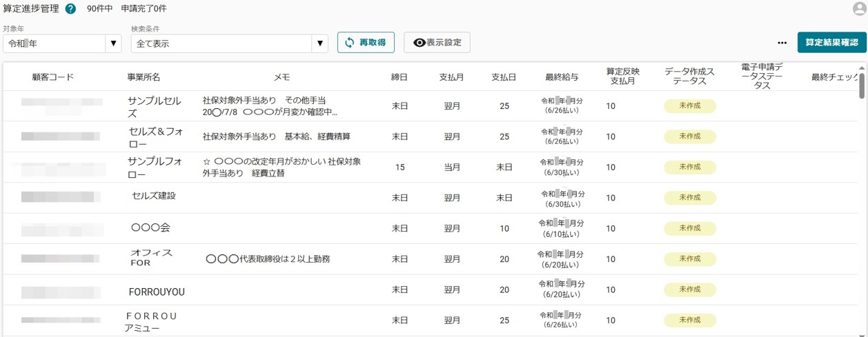Image resolution: width=868 pixels, height=337 pixels.
Task: Open the help question mark icon
Action: tap(70, 9)
